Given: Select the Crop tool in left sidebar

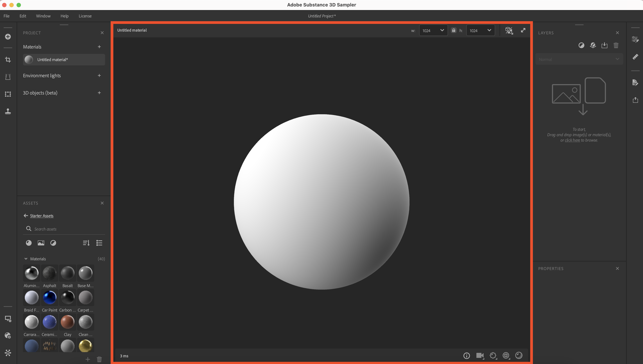Looking at the screenshot, I should coord(8,59).
